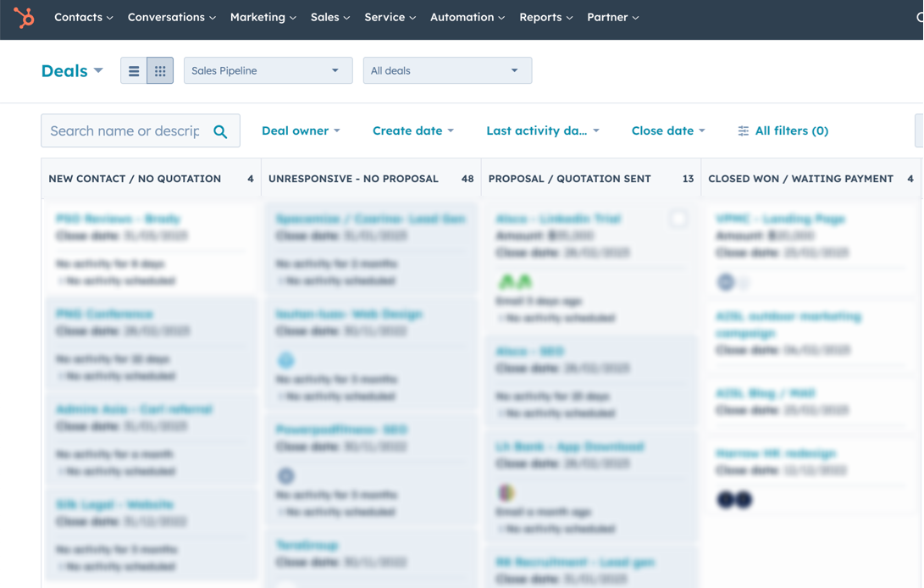The width and height of the screenshot is (924, 588).
Task: Click the count 48 in Unresponsive column
Action: (x=468, y=179)
